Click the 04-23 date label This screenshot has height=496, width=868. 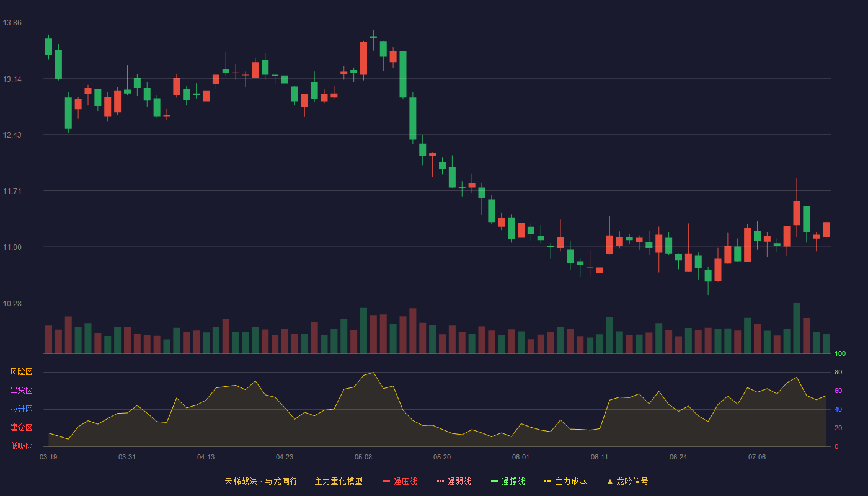285,457
